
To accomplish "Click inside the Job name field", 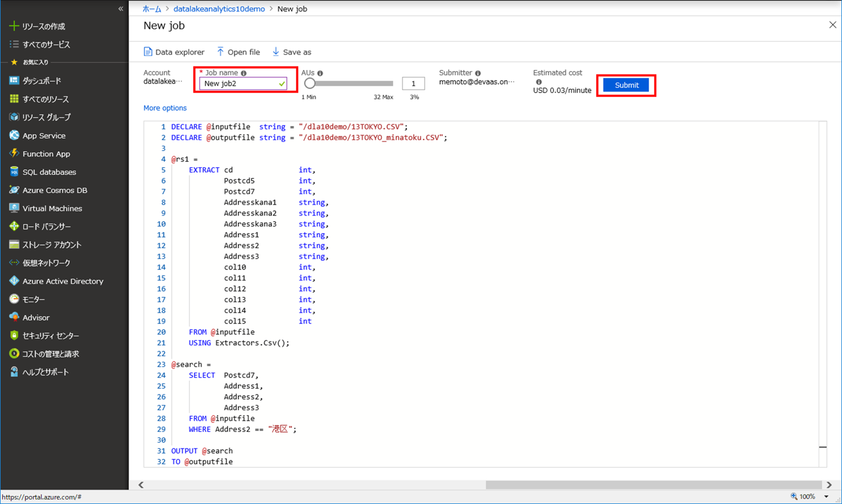I will coord(243,84).
